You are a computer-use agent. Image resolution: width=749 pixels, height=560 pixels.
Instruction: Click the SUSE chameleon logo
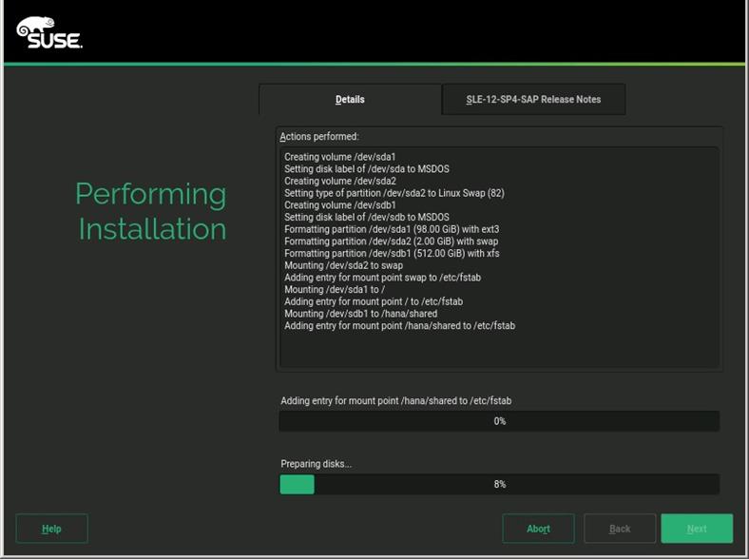(x=49, y=32)
